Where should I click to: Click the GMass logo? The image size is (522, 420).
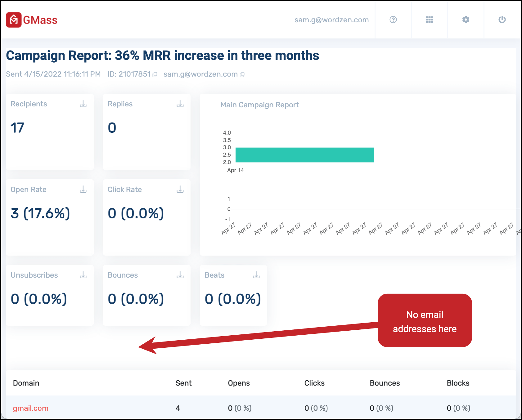tap(32, 20)
